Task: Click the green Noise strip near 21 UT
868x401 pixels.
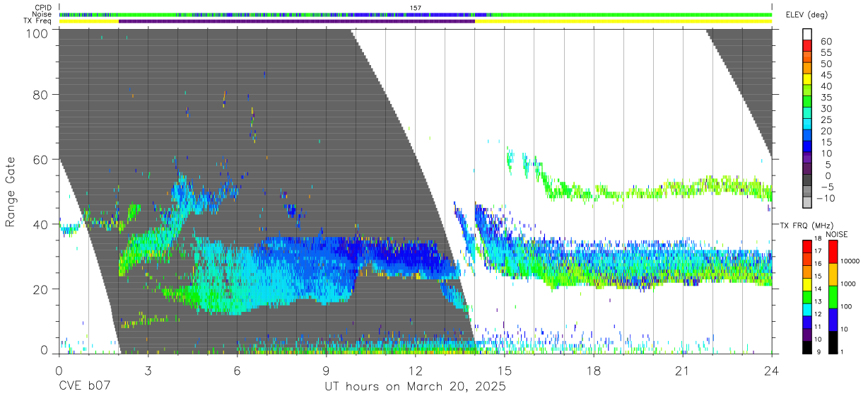Action: (x=683, y=14)
